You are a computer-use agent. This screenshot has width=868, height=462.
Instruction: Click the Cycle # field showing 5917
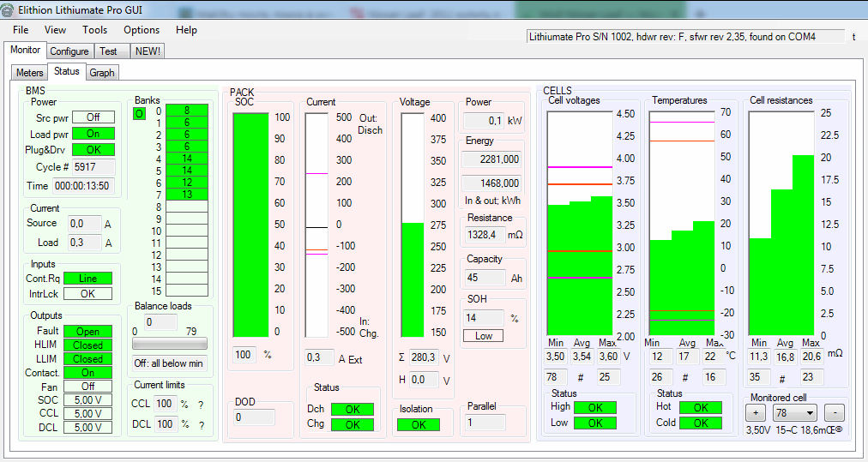[90, 167]
